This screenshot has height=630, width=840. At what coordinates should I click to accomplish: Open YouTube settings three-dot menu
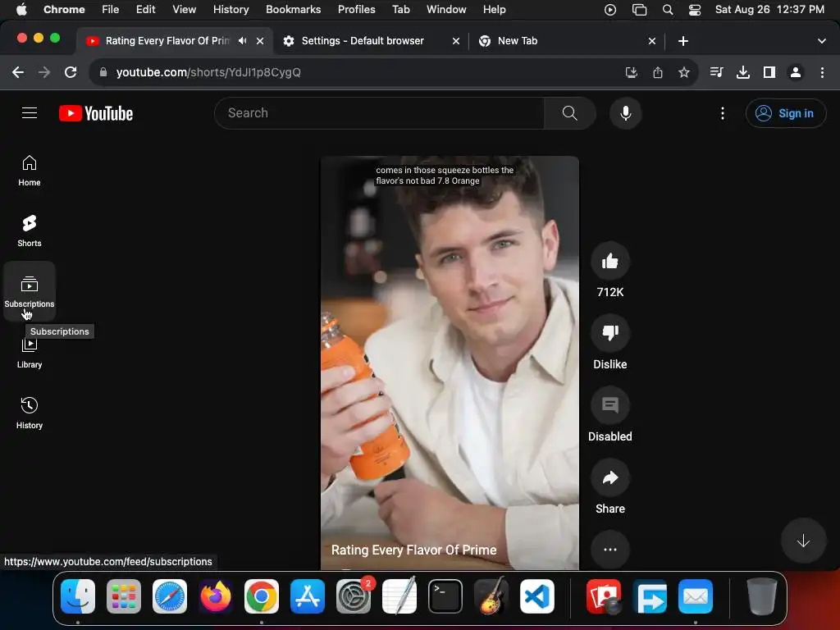pyautogui.click(x=722, y=113)
